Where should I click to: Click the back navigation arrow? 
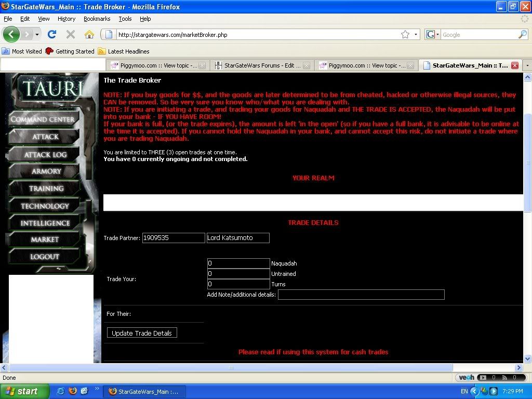click(x=11, y=34)
